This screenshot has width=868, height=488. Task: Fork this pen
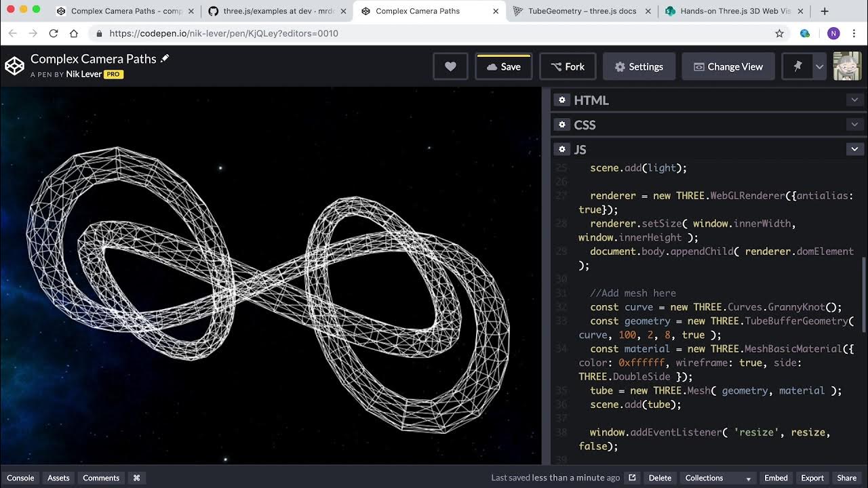pyautogui.click(x=568, y=66)
